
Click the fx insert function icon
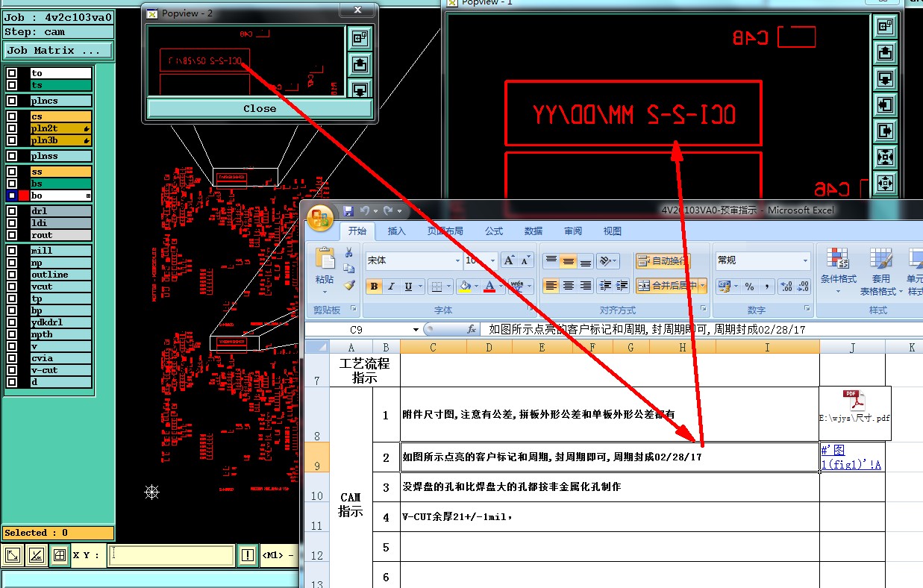click(x=472, y=329)
